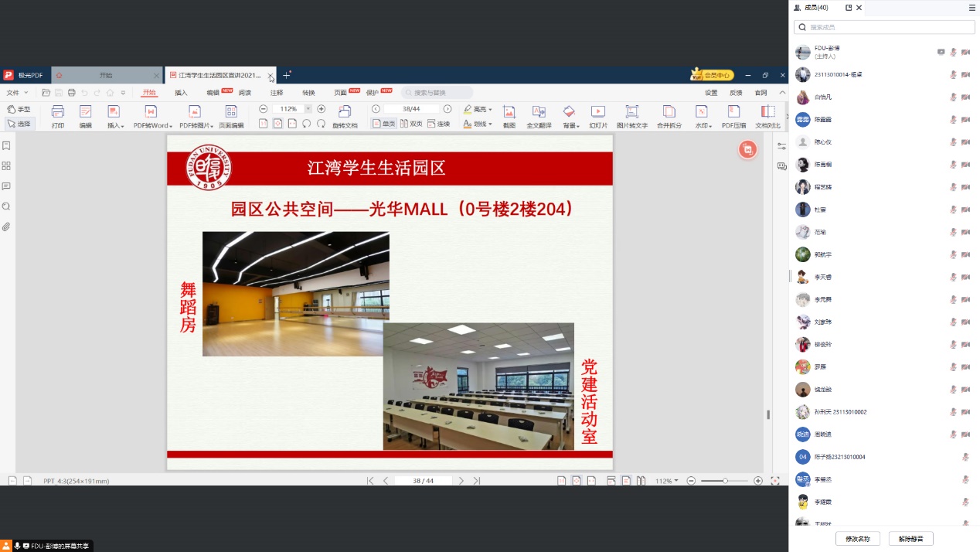980x552 pixels.
Task: Switch to Single Page (单页) view
Action: 383,124
